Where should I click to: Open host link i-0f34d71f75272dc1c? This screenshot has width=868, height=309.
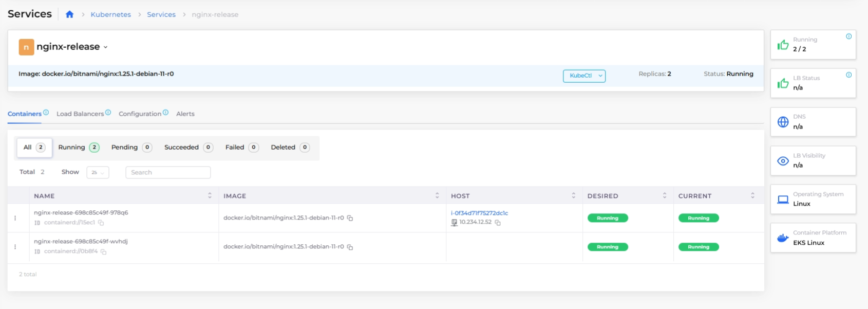pos(479,213)
